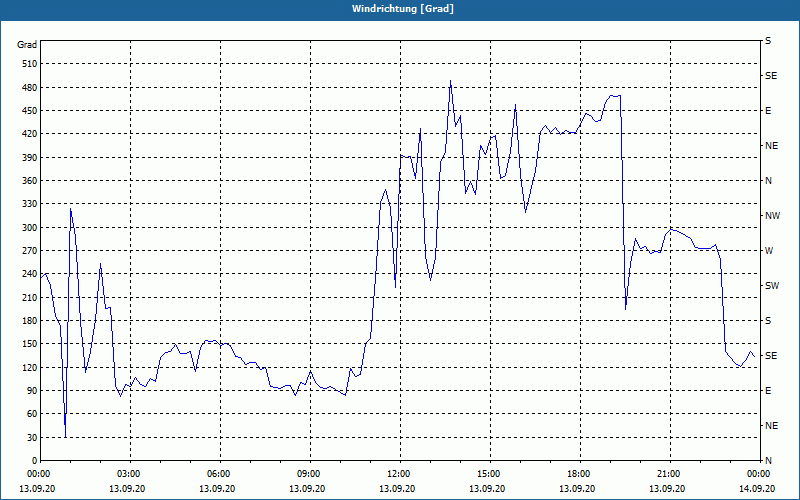Select the 120 degree tick label

point(31,367)
